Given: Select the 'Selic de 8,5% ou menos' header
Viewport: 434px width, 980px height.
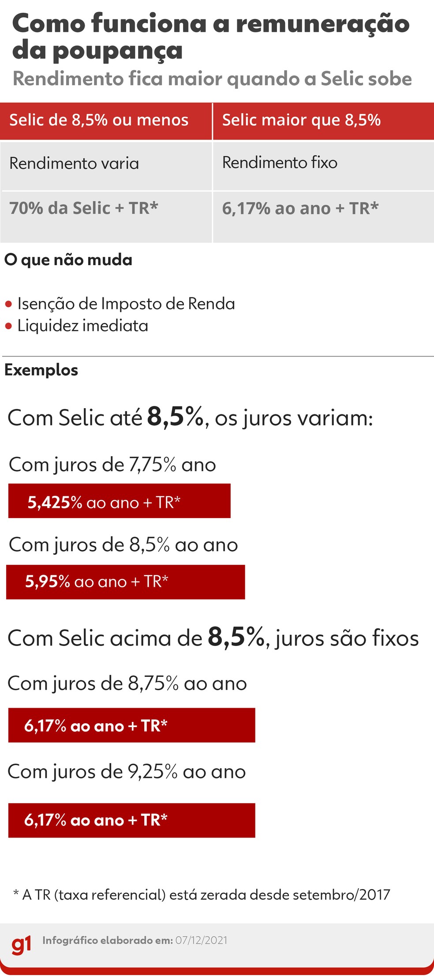Looking at the screenshot, I should click(x=106, y=121).
